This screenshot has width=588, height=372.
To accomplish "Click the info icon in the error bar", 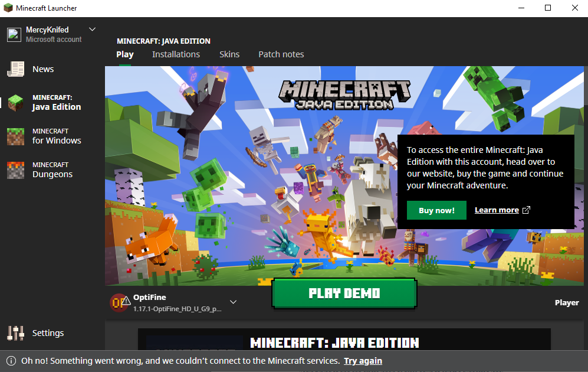I will pos(11,361).
